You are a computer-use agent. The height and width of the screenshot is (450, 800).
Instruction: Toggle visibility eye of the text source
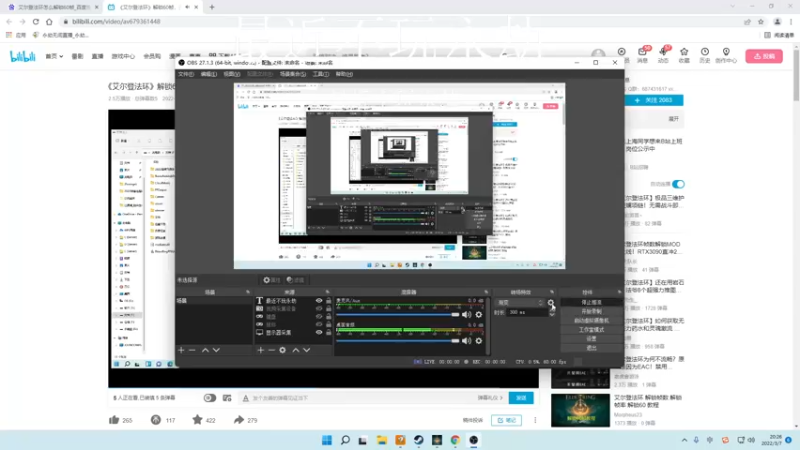coord(319,301)
